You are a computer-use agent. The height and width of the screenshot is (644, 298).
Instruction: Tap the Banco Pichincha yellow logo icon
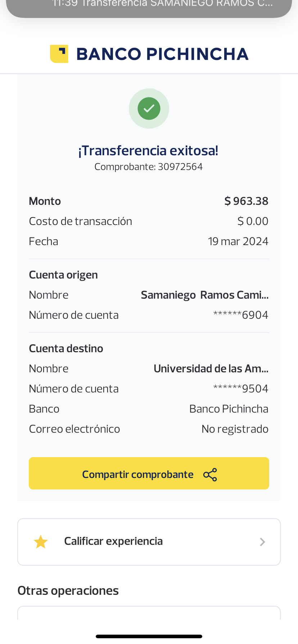[x=59, y=54]
